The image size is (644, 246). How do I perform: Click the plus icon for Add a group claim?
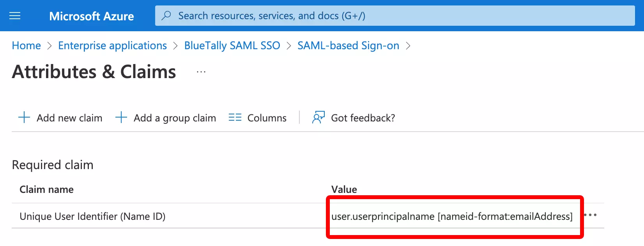point(121,118)
